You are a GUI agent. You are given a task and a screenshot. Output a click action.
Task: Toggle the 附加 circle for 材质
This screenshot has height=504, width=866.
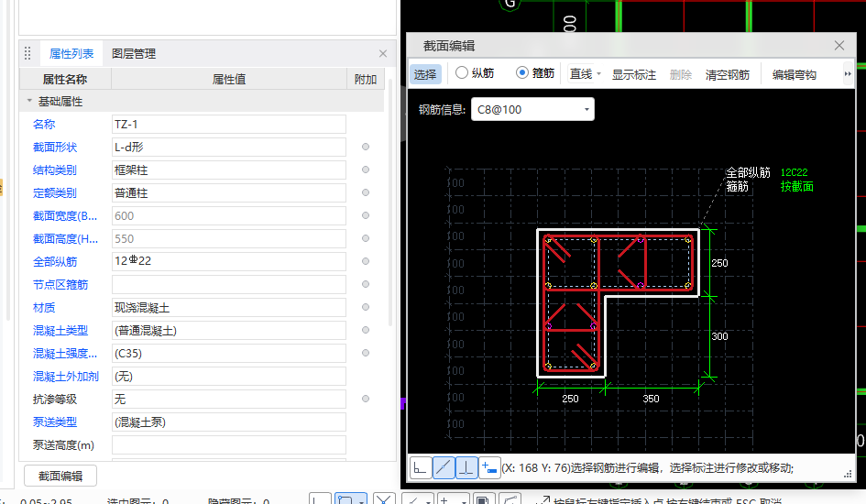(x=366, y=307)
